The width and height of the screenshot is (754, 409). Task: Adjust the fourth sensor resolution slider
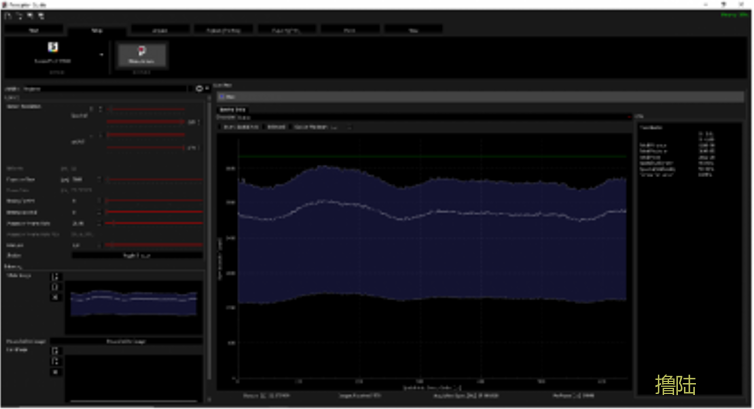pos(146,148)
